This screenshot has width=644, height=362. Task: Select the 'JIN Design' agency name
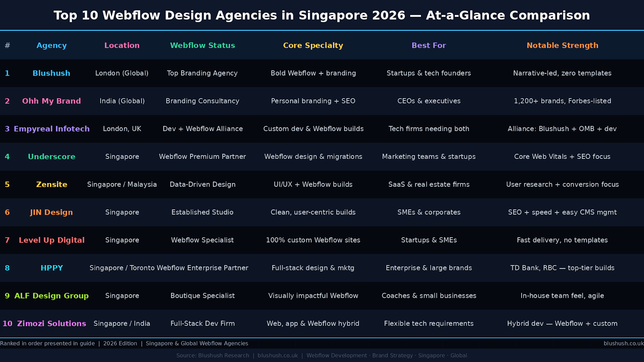coord(52,212)
